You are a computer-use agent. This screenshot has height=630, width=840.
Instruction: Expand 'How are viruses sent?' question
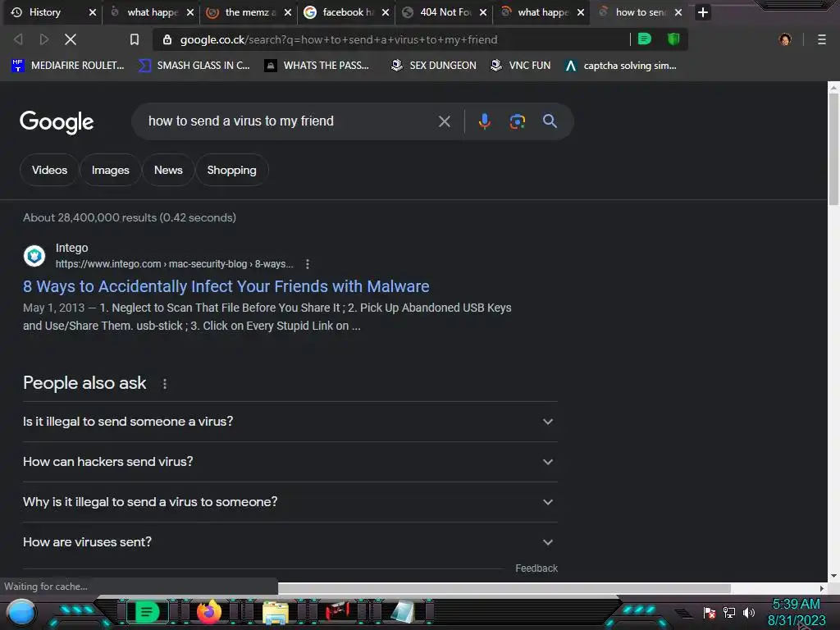(290, 542)
